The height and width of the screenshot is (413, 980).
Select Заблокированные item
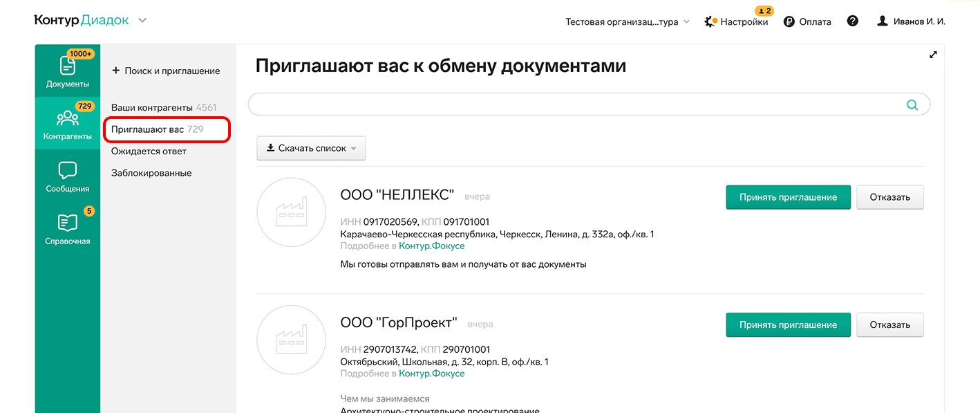pyautogui.click(x=151, y=173)
